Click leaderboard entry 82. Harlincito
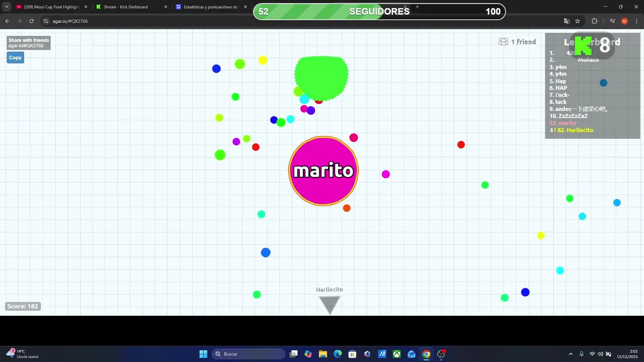This screenshot has height=362, width=644. (572, 130)
